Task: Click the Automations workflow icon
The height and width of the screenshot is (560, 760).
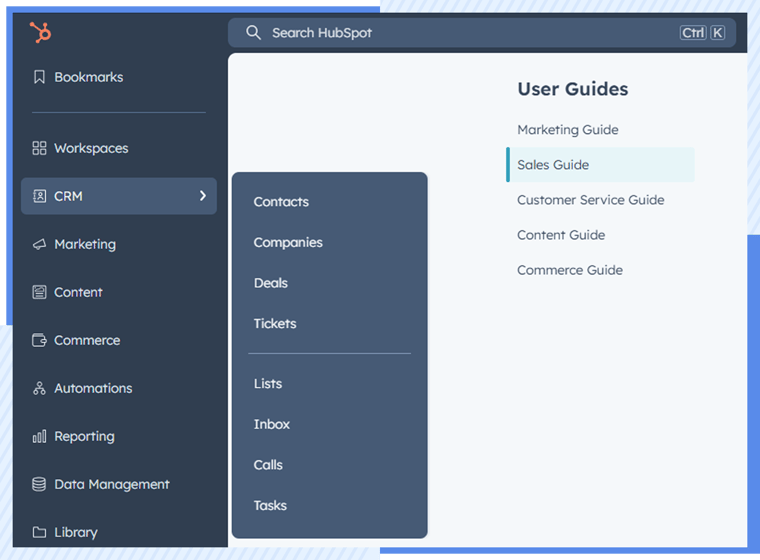Action: [x=39, y=388]
